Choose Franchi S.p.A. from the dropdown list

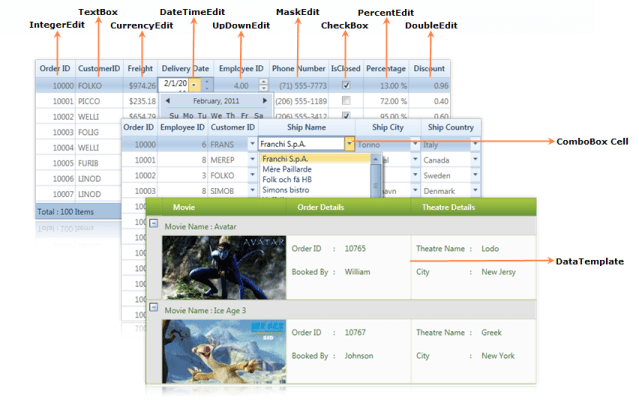pyautogui.click(x=315, y=159)
